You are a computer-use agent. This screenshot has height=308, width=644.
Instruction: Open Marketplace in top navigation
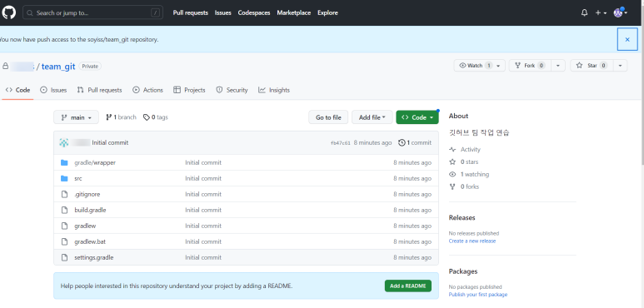pyautogui.click(x=293, y=12)
